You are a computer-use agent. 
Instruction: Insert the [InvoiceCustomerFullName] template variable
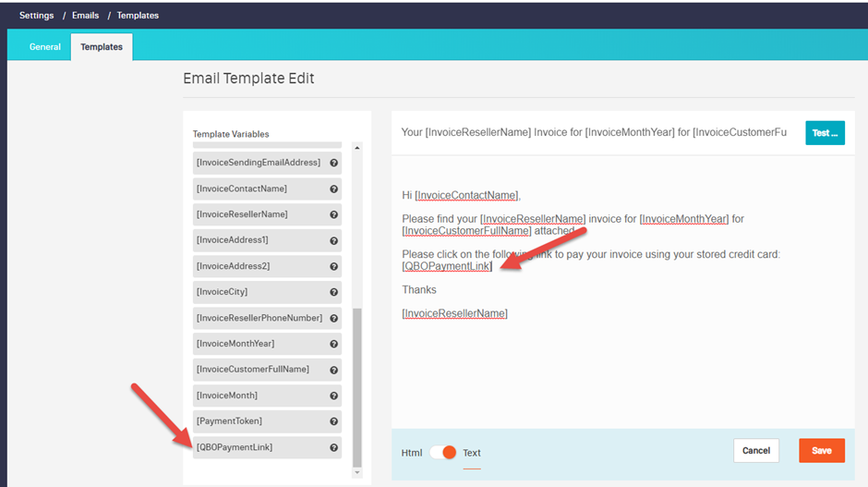[252, 370]
